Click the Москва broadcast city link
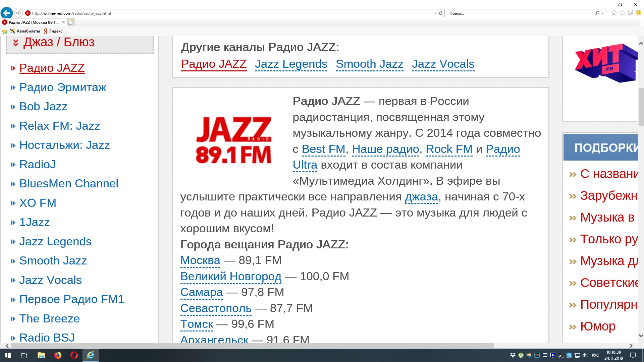This screenshot has height=362, width=644. (x=200, y=260)
